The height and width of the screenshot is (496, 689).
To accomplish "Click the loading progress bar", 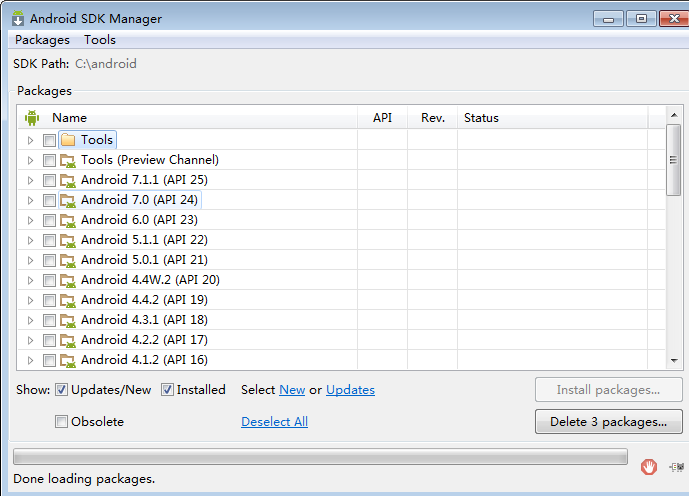I will [x=320, y=457].
